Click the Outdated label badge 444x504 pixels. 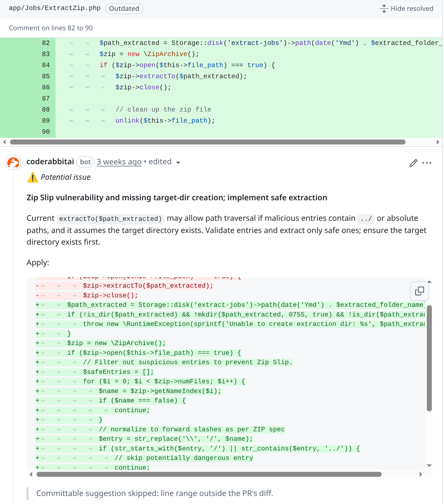click(x=124, y=9)
